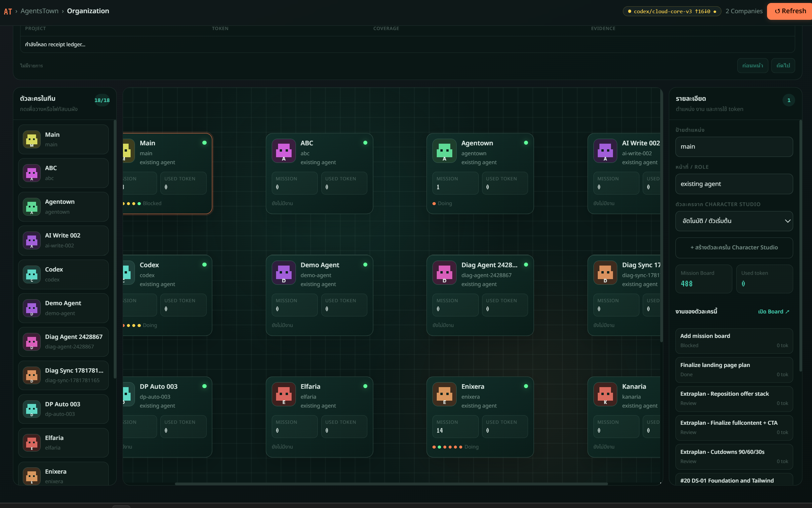Screen dimensions: 812x508
Task: Click the details count badge showing 1
Action: click(789, 100)
